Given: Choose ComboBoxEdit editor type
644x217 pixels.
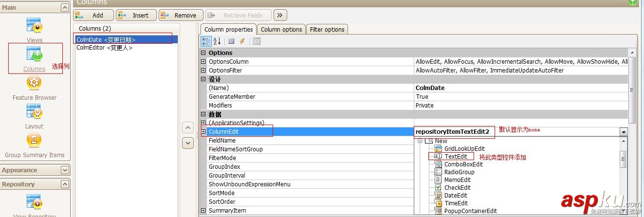Looking at the screenshot, I should pyautogui.click(x=463, y=164).
